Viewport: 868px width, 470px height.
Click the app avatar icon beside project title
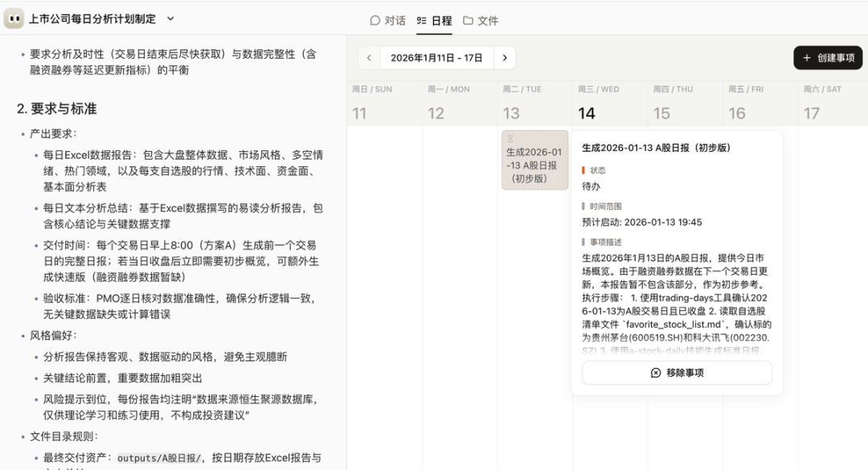[14, 18]
